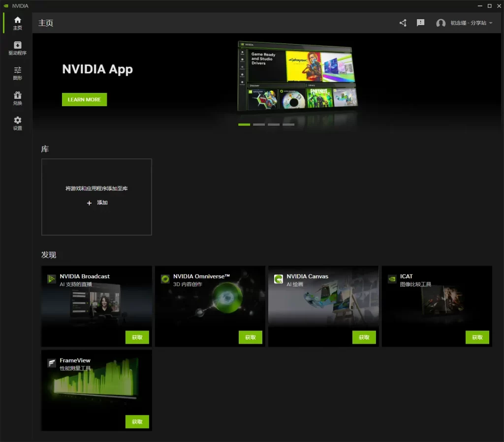504x442 pixels.
Task: Expand the account dropdown arrow
Action: [x=491, y=23]
